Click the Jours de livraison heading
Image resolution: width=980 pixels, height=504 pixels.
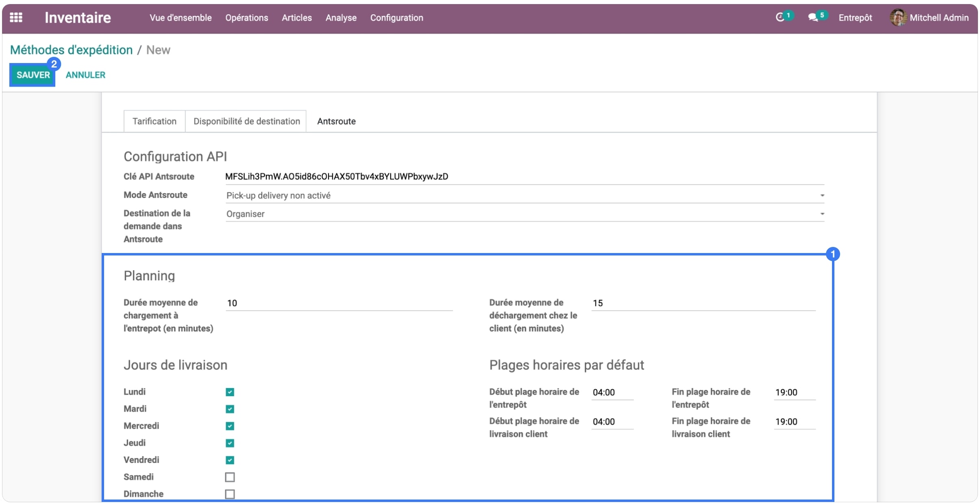(x=175, y=365)
